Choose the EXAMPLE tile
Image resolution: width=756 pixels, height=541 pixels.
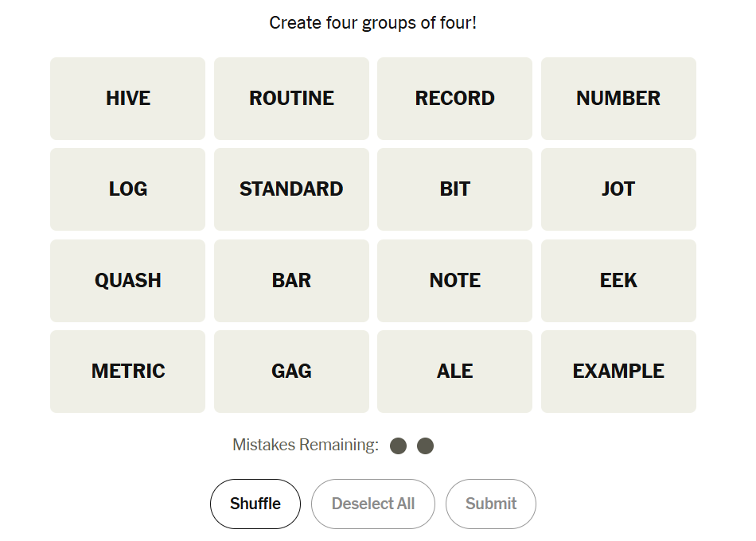click(618, 372)
